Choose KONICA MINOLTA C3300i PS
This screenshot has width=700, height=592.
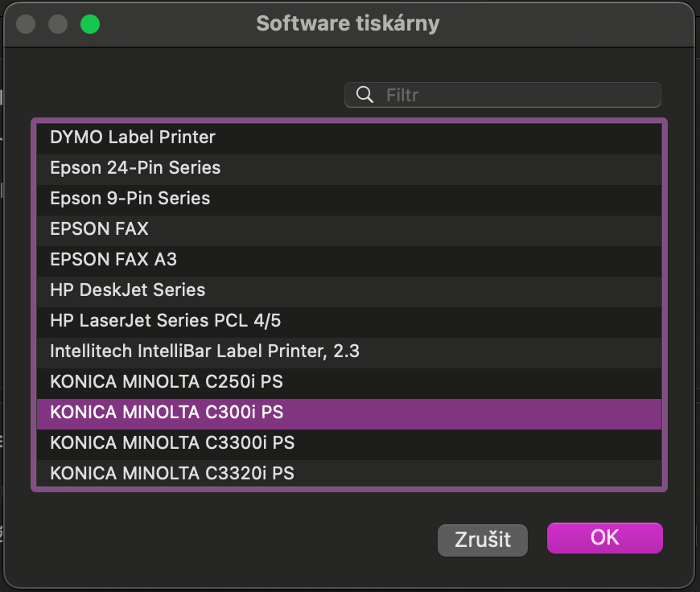click(x=349, y=443)
